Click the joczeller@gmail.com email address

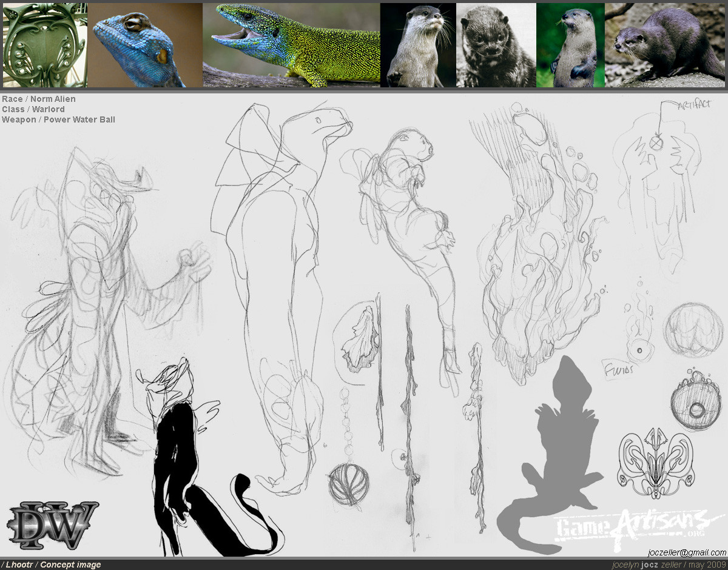click(x=687, y=552)
